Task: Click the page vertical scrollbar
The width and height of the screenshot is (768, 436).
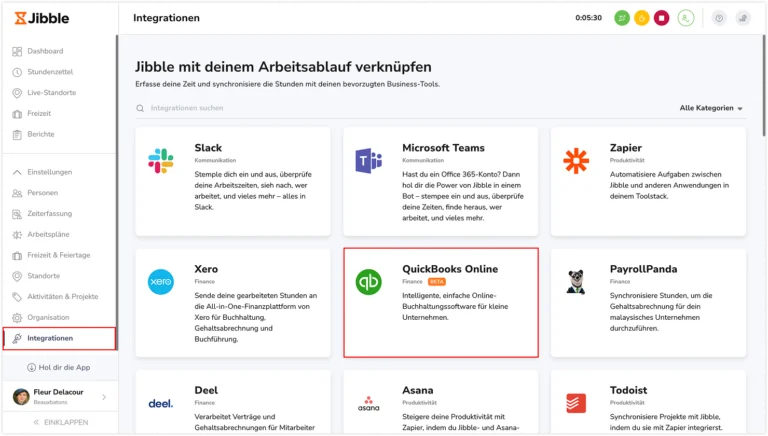Action: pyautogui.click(x=764, y=86)
